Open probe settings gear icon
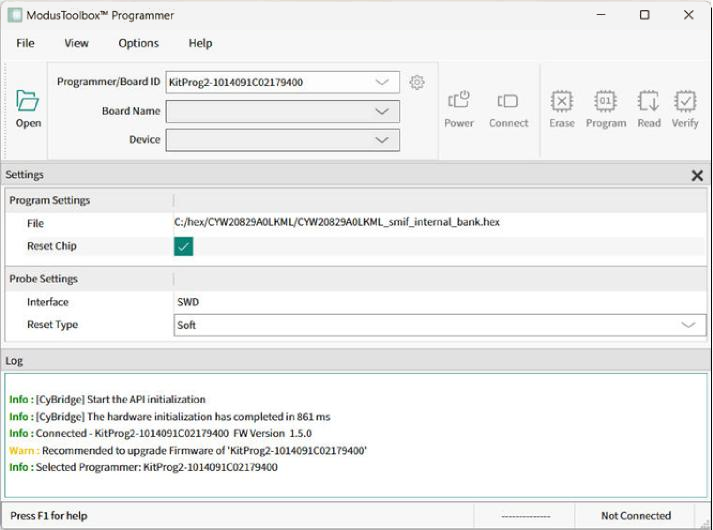 417,82
